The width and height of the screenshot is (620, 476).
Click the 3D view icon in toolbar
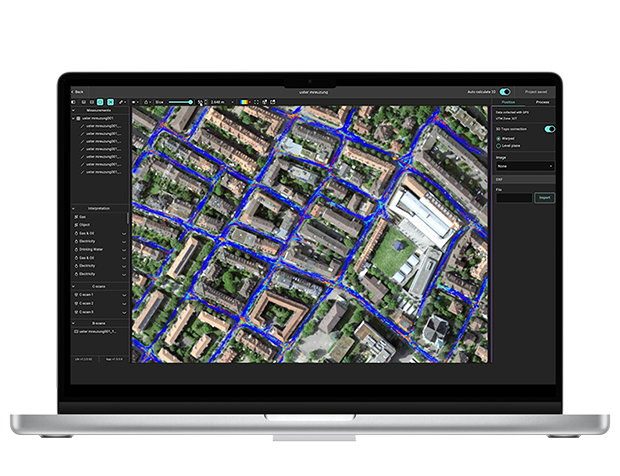coord(265,102)
